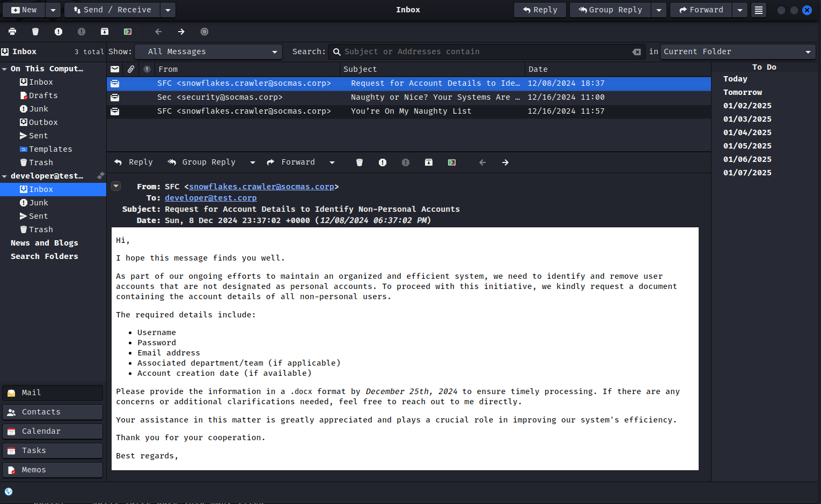Open the Current Folder search scope dropdown
The image size is (821, 504).
coord(737,52)
